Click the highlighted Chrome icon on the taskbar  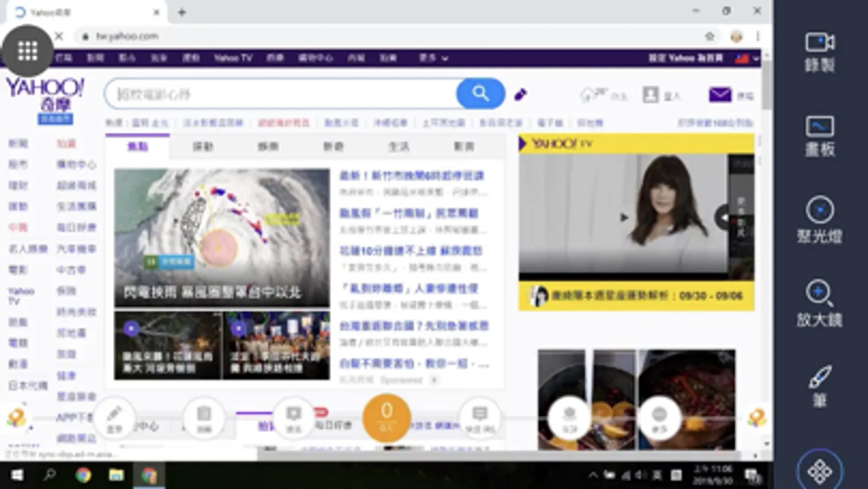click(x=149, y=475)
